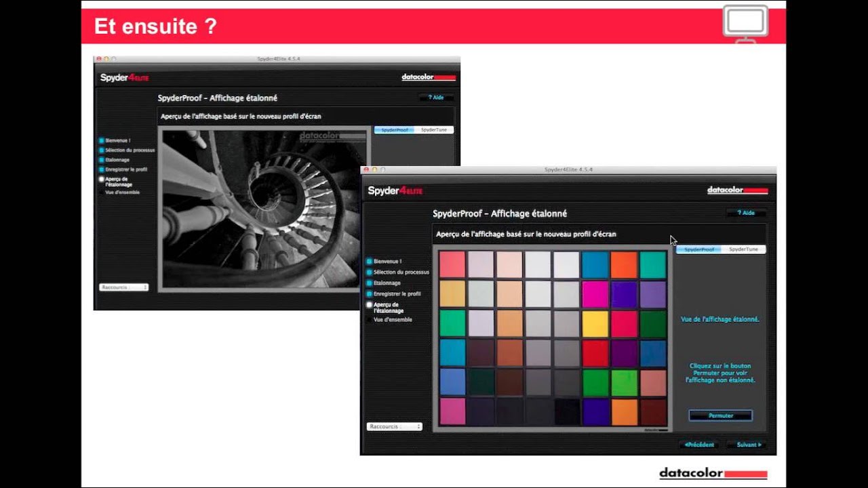Select Vue d'ensemble step in color chart window
Image resolution: width=868 pixels, height=488 pixels.
coord(389,319)
